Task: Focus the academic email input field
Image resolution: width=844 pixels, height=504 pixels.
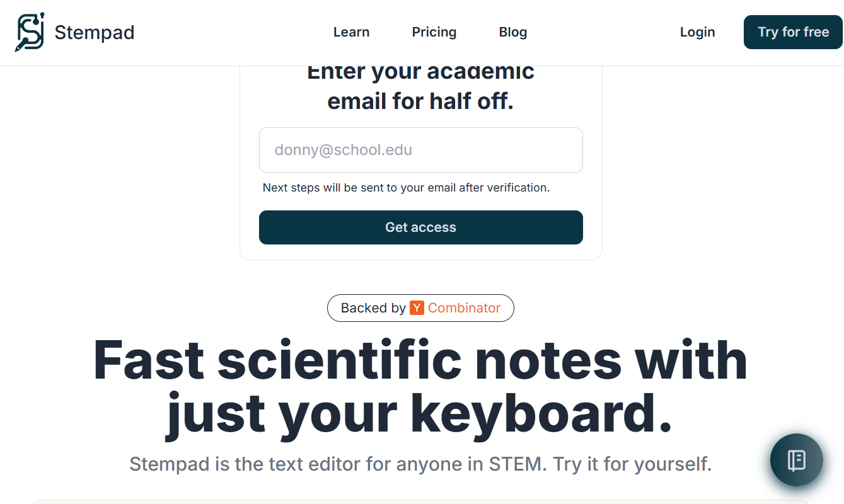Action: click(x=420, y=150)
